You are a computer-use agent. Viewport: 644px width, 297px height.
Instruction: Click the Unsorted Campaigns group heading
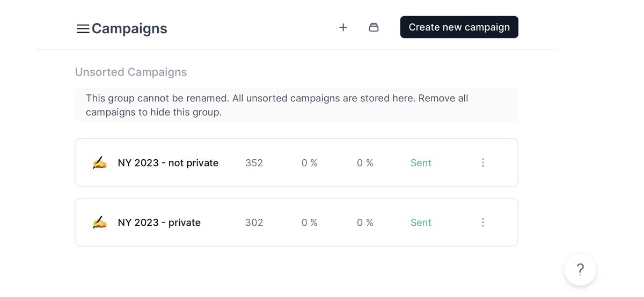click(x=131, y=72)
